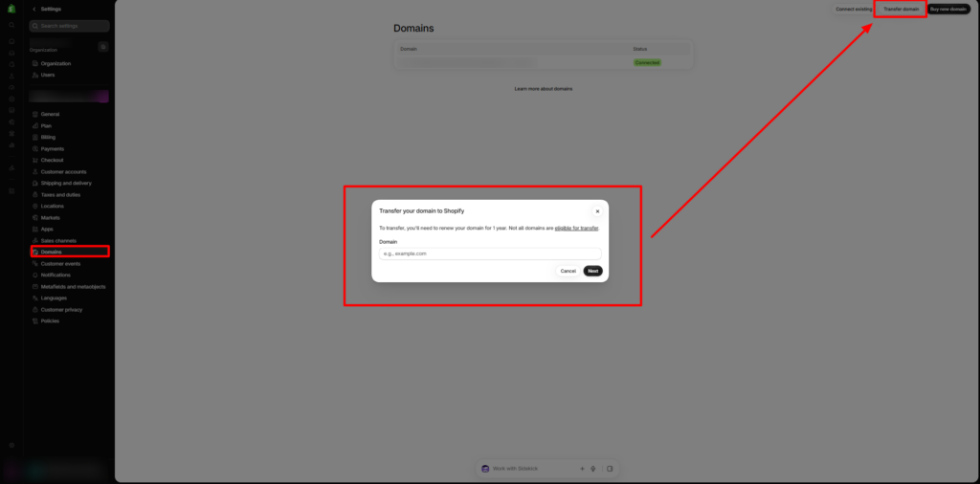Click the Transfer domain button
980x484 pixels.
pos(901,10)
